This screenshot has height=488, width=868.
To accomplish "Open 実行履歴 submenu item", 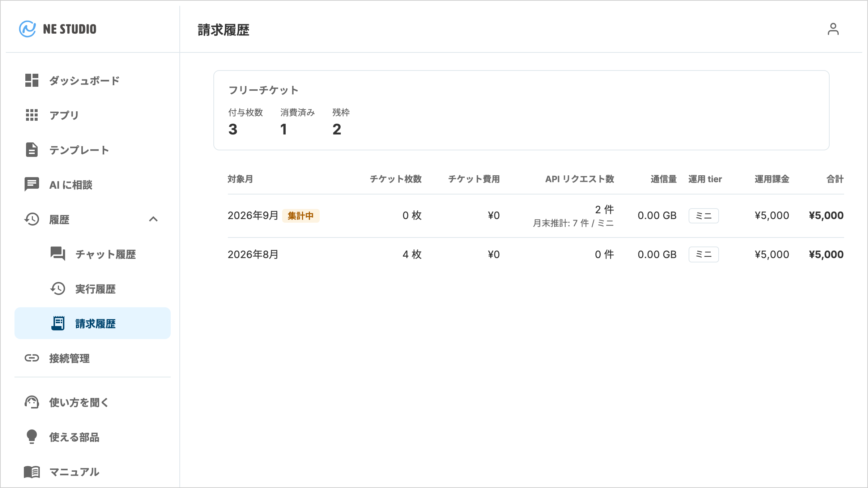I will (x=93, y=288).
